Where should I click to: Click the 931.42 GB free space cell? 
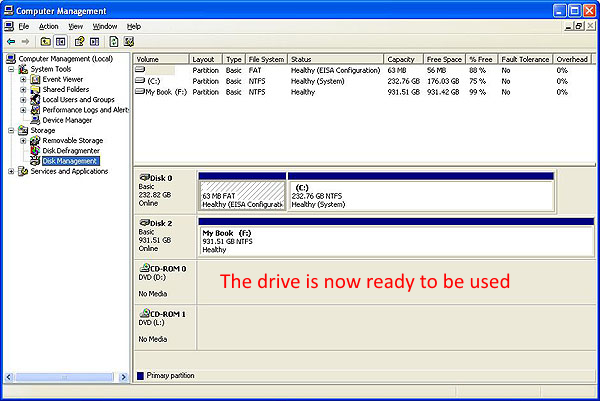[x=443, y=92]
